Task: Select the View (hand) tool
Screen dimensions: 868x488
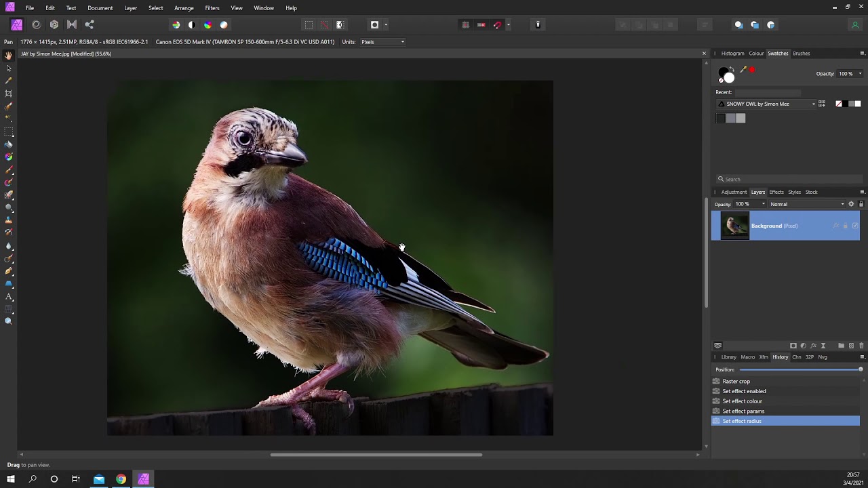Action: (x=8, y=56)
